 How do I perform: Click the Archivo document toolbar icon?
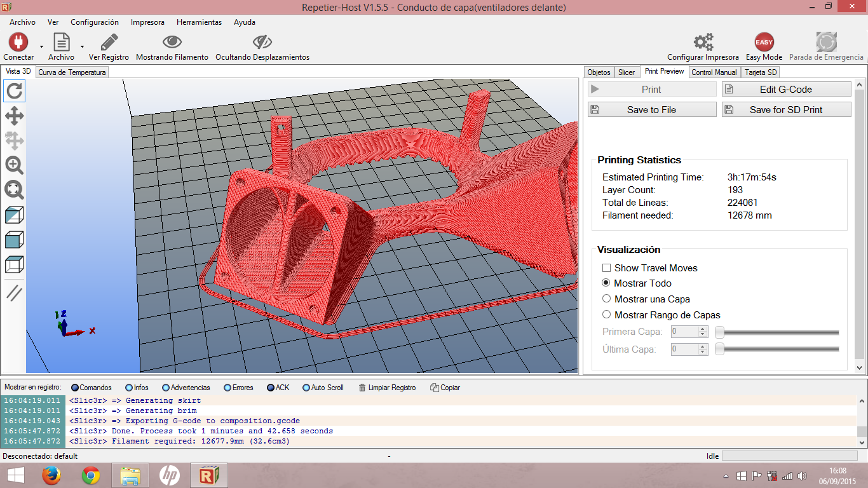(x=61, y=42)
